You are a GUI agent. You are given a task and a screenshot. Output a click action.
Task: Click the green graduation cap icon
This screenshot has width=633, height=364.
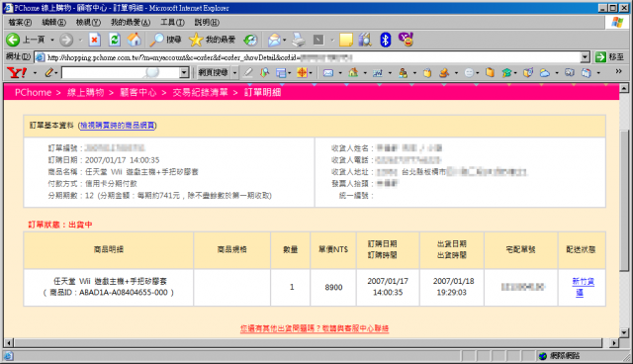pyautogui.click(x=506, y=72)
